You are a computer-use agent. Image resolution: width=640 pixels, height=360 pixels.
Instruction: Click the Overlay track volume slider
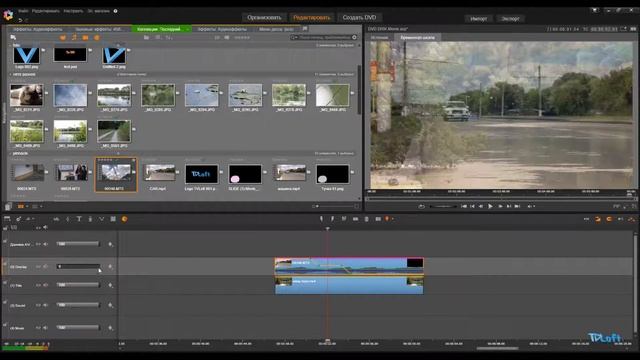(x=78, y=267)
